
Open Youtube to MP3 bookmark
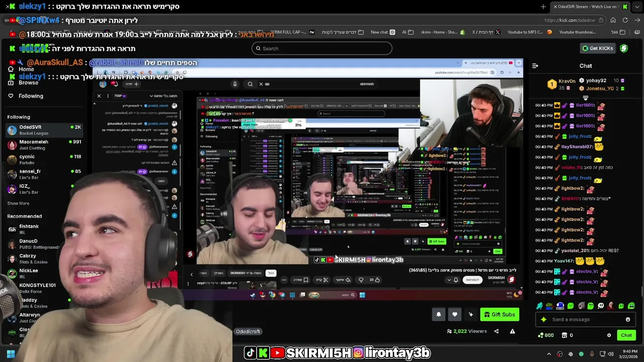529,32
